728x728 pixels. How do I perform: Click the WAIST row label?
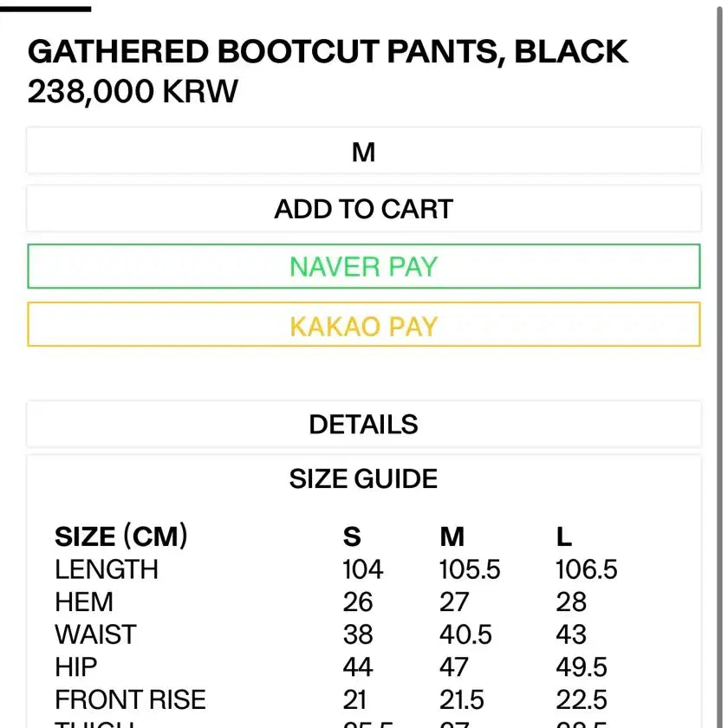[94, 634]
